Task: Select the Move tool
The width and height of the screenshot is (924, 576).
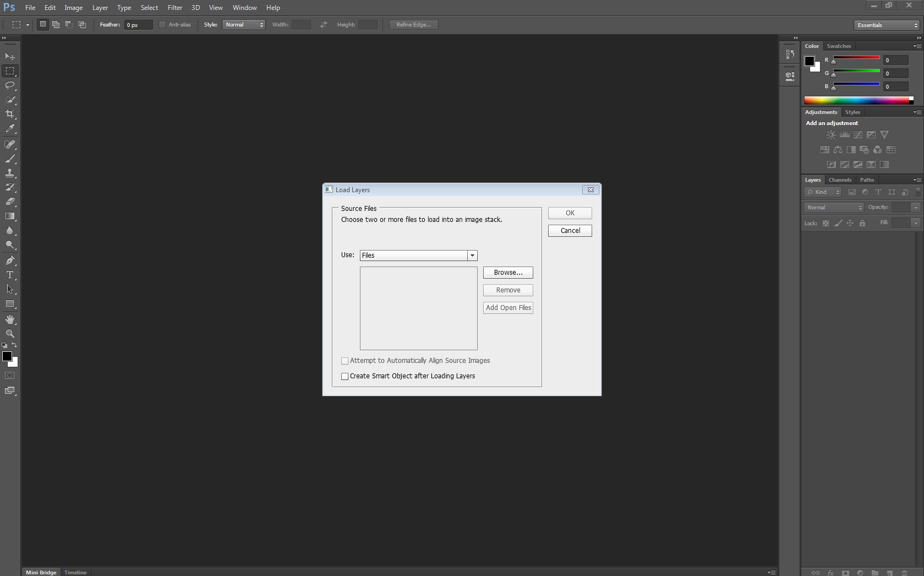Action: click(10, 57)
